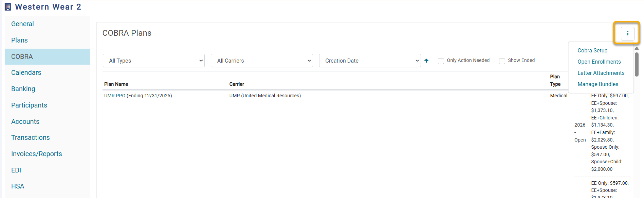This screenshot has height=198, width=644.
Task: Navigate to Invoices/Reports in the sidebar
Action: click(x=37, y=154)
